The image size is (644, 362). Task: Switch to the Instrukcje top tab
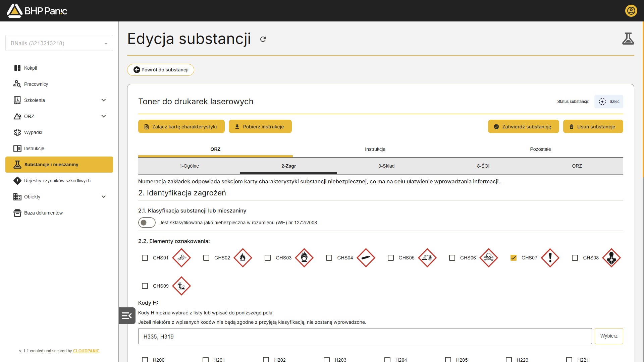(x=375, y=149)
